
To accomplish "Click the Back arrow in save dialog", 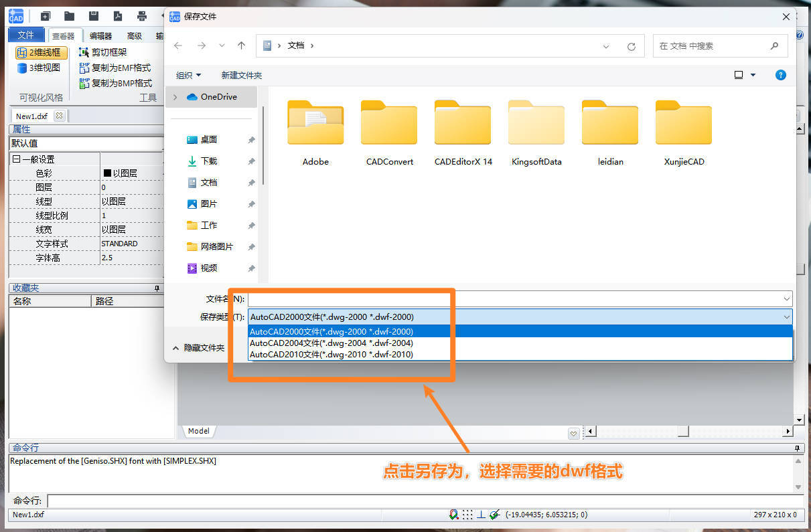I will pos(177,46).
